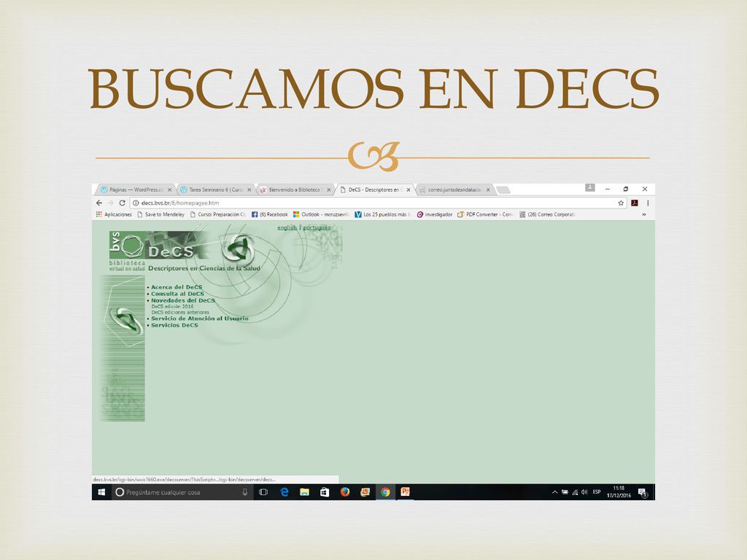
Task: Close the correo.juntadeandalucia tab
Action: pos(488,190)
